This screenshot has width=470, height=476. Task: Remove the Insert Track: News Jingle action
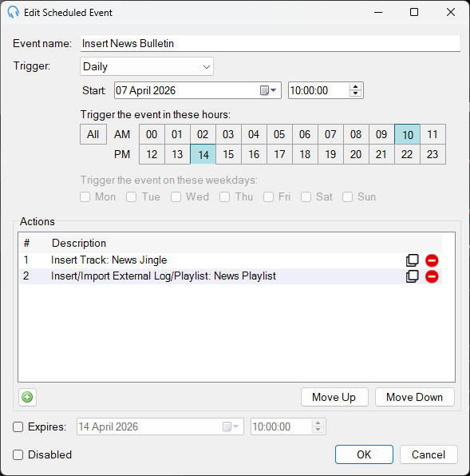(432, 260)
